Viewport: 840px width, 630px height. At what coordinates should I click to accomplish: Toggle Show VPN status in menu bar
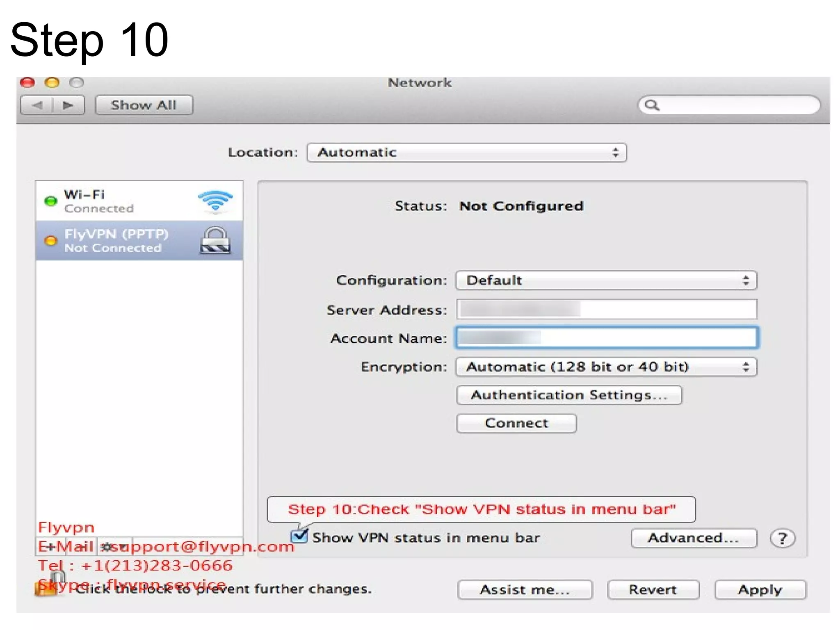click(299, 536)
